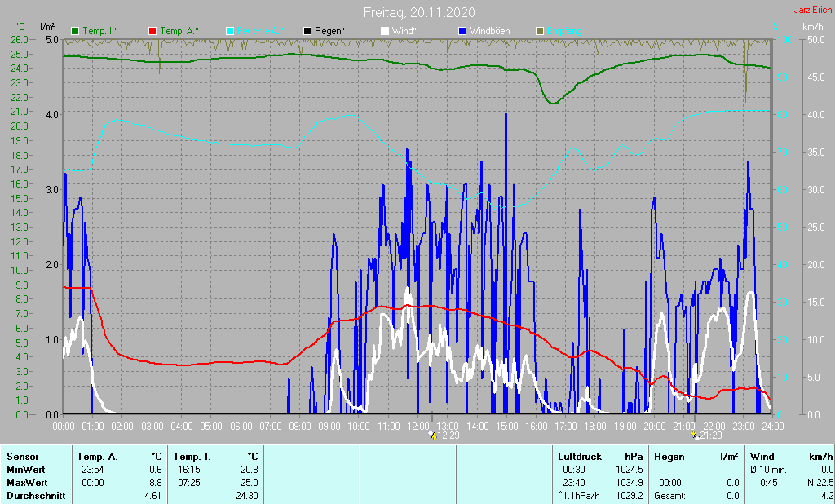Click the 18:00 tick on time axis
The width and height of the screenshot is (835, 504).
point(595,426)
